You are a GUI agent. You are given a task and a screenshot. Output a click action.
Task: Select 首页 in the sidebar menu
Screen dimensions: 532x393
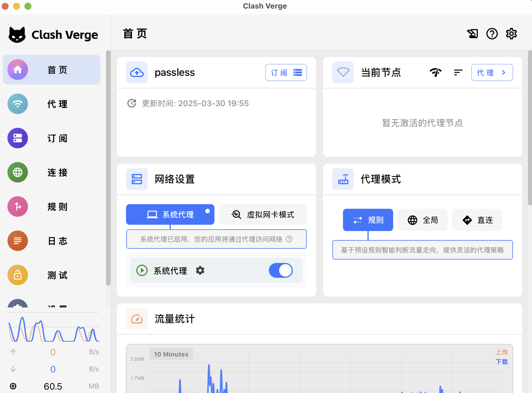57,70
